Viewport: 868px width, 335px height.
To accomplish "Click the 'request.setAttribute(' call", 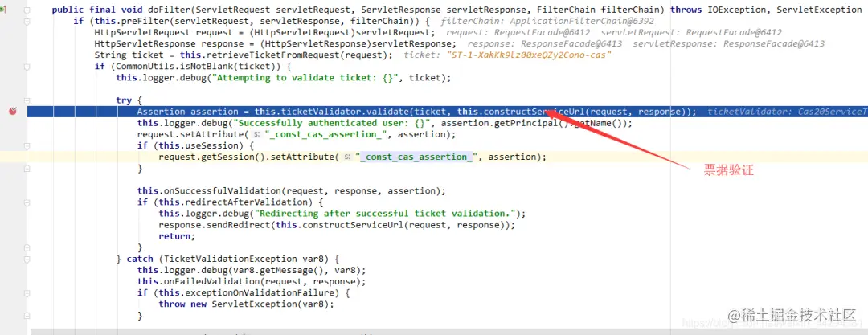I will (191, 134).
